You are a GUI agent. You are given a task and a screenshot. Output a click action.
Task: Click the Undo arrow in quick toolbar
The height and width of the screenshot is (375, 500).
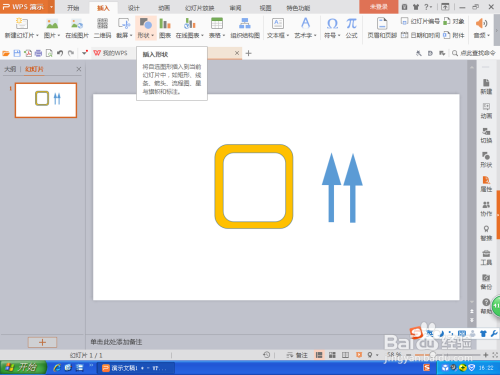pyautogui.click(x=60, y=53)
